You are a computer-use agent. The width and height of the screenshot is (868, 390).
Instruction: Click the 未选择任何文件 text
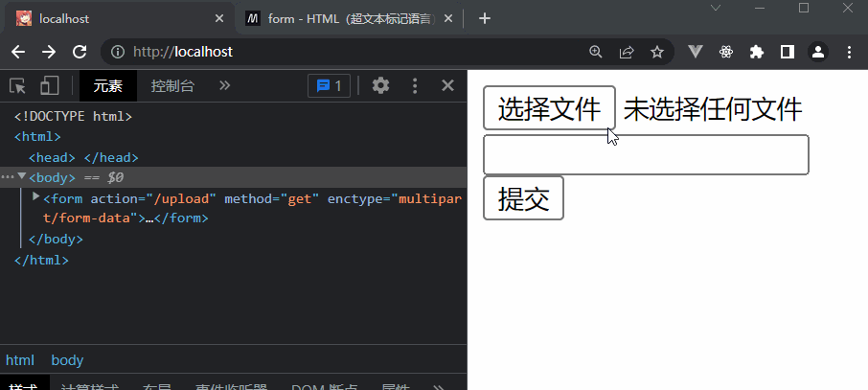713,108
